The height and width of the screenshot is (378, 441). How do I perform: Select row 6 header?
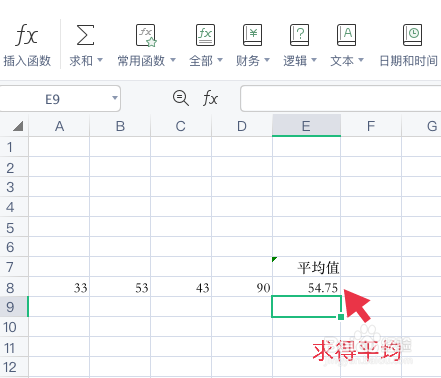tap(14, 247)
